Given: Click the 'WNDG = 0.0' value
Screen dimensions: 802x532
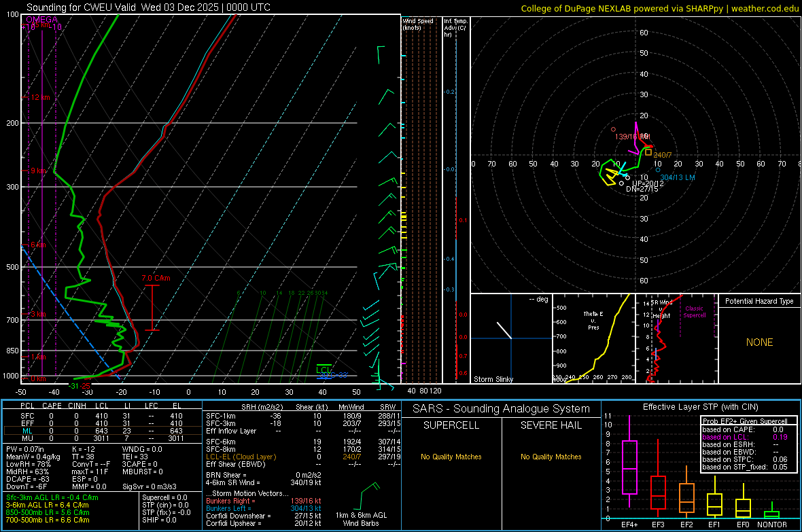Looking at the screenshot, I should click(141, 449).
